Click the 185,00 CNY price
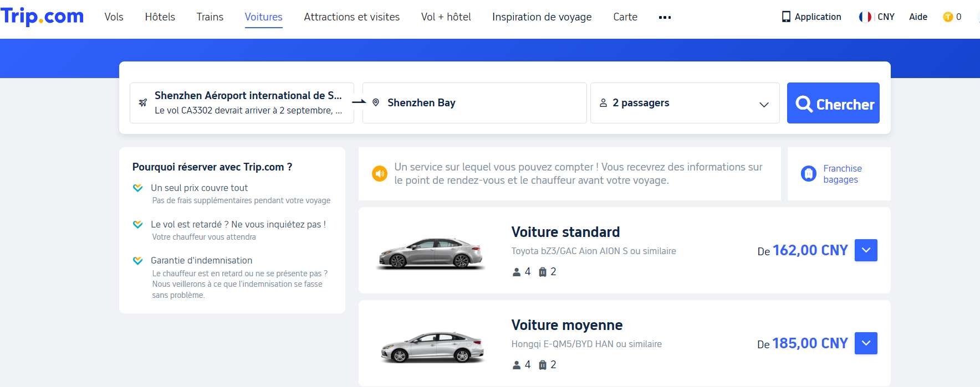Viewport: 980px width, 387px height. tap(810, 343)
